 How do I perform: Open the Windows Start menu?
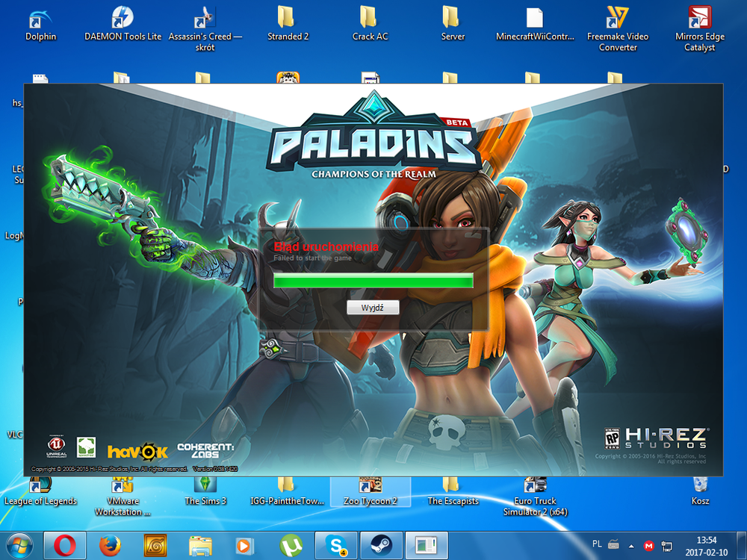click(x=20, y=546)
